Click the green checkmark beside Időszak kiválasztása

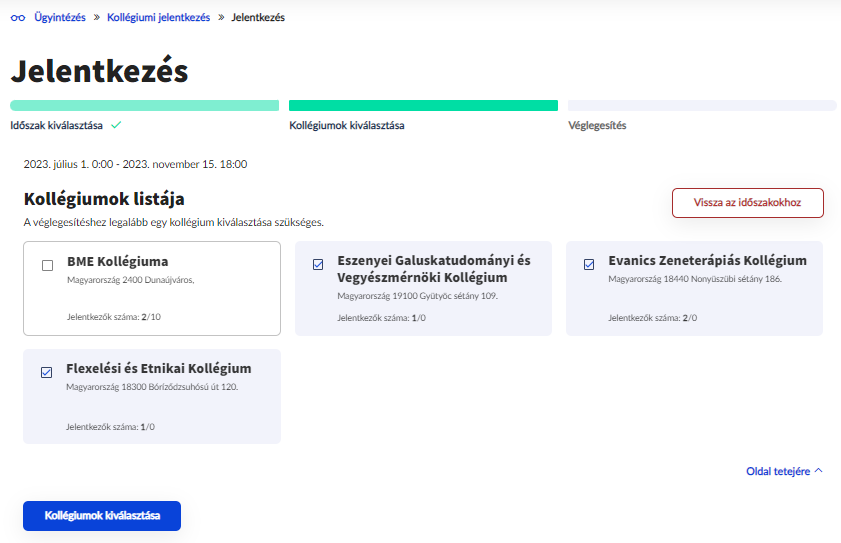[x=116, y=125]
